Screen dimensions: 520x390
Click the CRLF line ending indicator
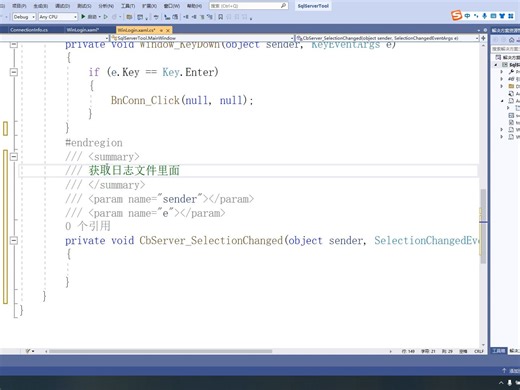[x=479, y=351]
